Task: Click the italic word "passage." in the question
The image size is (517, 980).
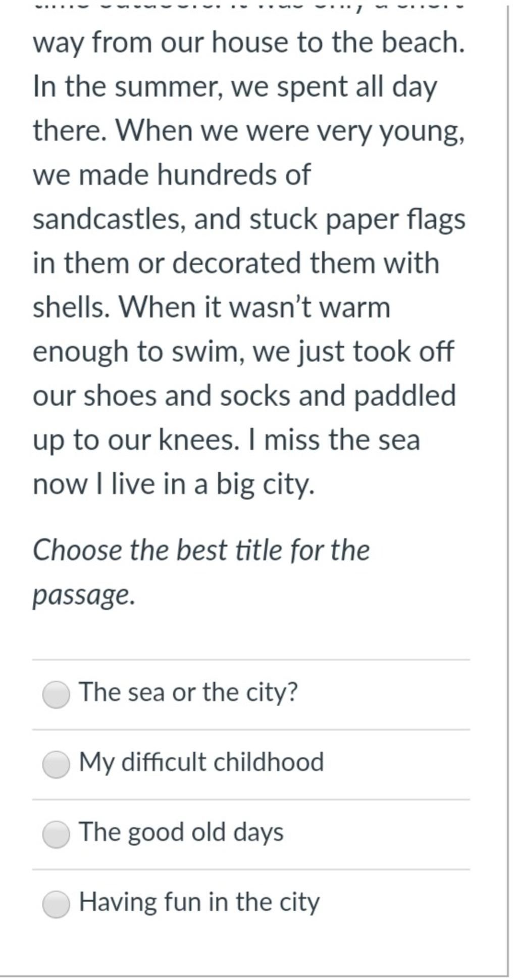Action: (84, 596)
